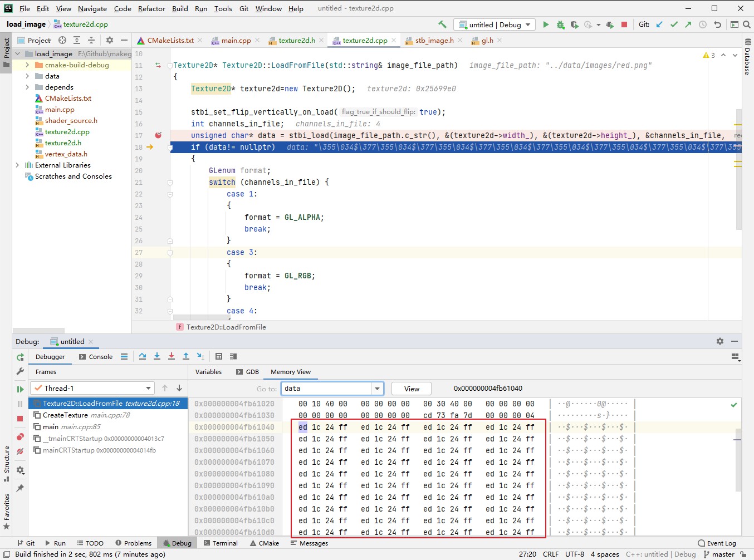Switch to the Variables tab
This screenshot has height=560, width=754.
[x=209, y=372]
